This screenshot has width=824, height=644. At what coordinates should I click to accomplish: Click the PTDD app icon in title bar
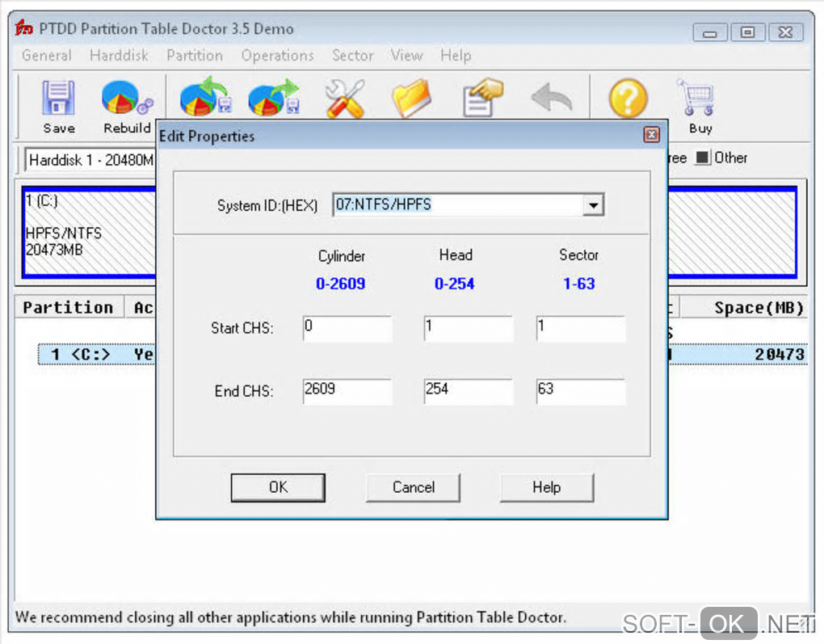click(23, 27)
